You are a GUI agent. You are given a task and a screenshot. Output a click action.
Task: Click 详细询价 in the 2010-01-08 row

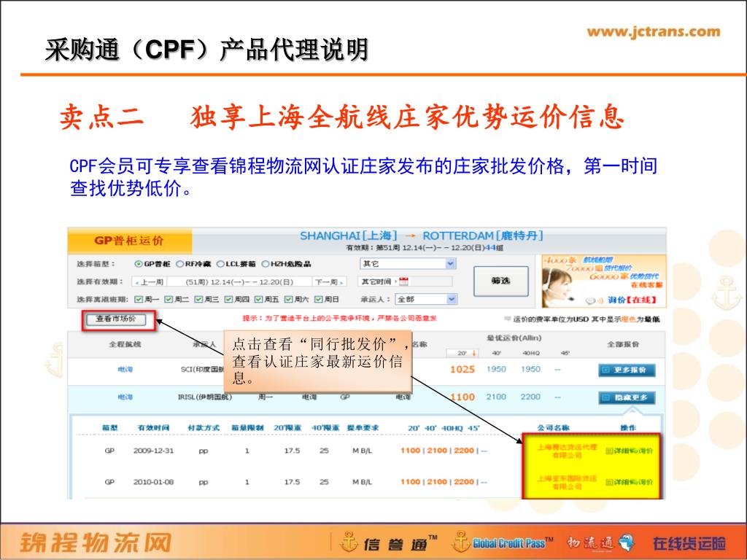coord(629,482)
